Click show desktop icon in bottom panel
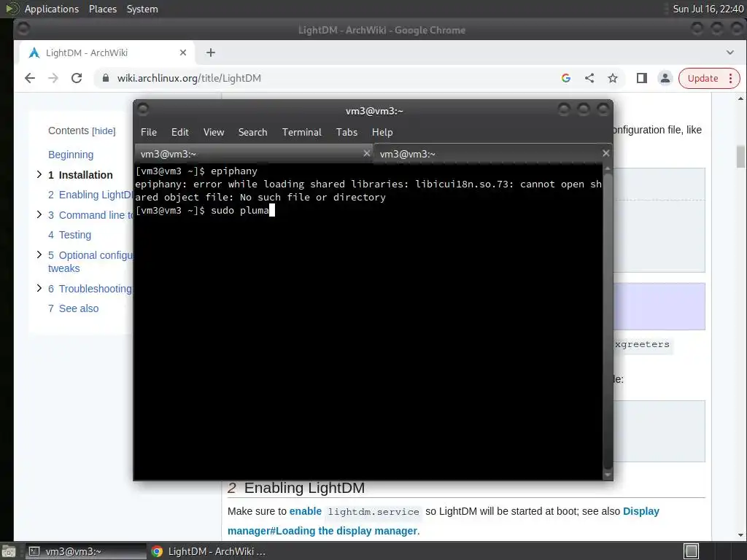747x560 pixels. 9,551
